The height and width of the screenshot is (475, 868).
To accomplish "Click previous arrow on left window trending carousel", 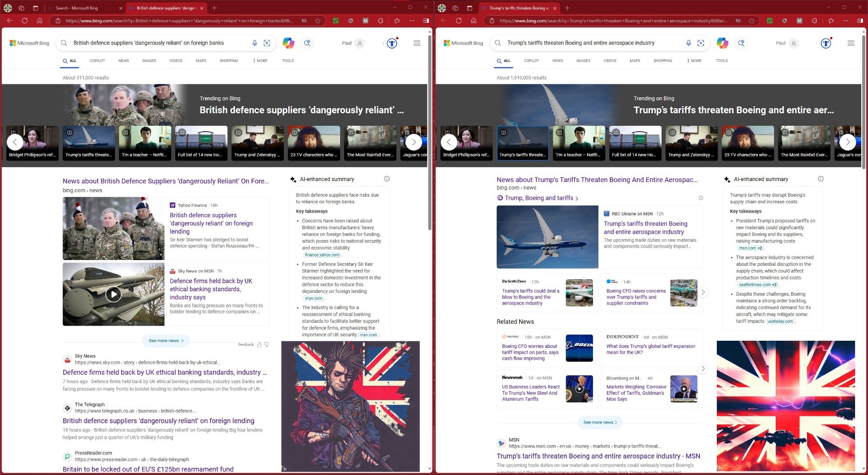I will 15,142.
